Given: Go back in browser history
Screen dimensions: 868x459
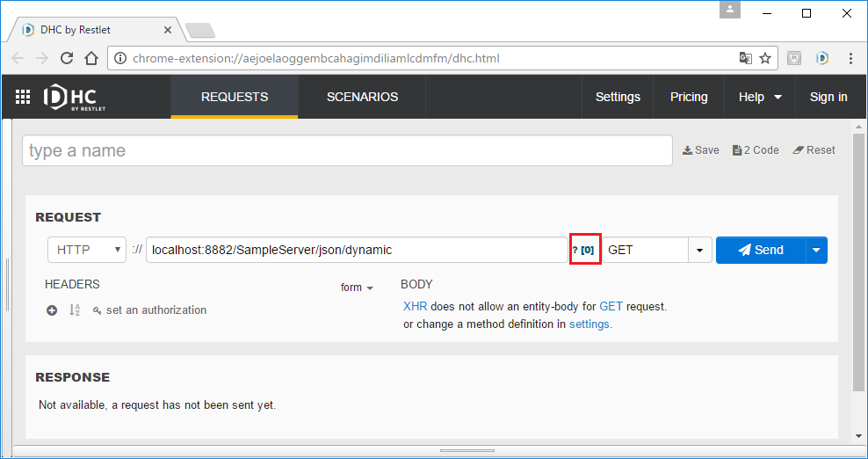Looking at the screenshot, I should pos(18,58).
